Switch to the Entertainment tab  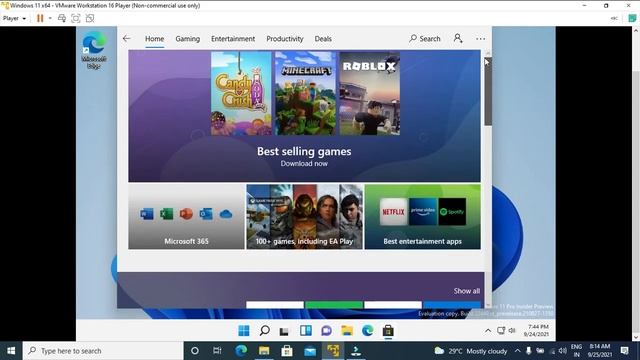[x=233, y=39]
